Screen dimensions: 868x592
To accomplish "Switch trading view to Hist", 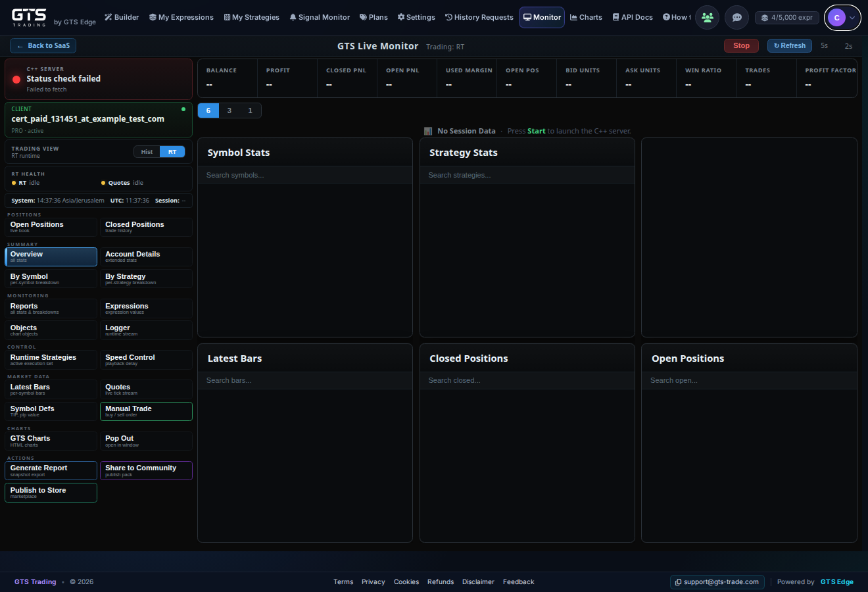I will [x=147, y=152].
